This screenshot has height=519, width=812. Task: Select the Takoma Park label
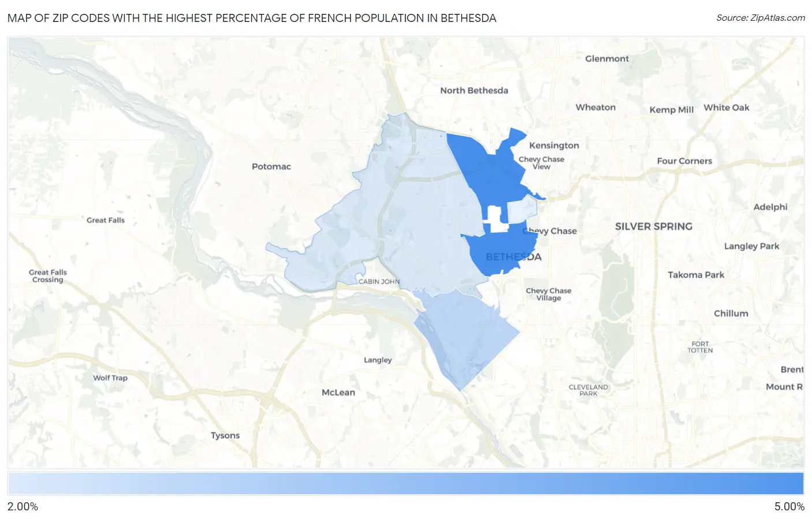[696, 275]
